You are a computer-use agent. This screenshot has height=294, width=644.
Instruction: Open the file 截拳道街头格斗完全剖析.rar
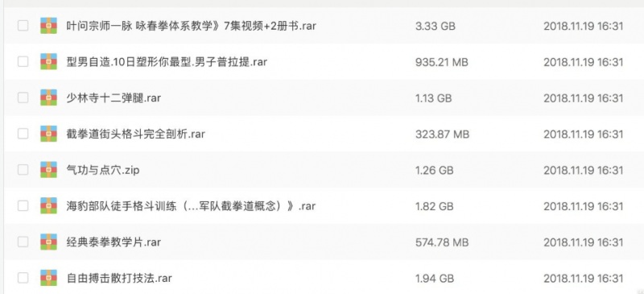[135, 134]
